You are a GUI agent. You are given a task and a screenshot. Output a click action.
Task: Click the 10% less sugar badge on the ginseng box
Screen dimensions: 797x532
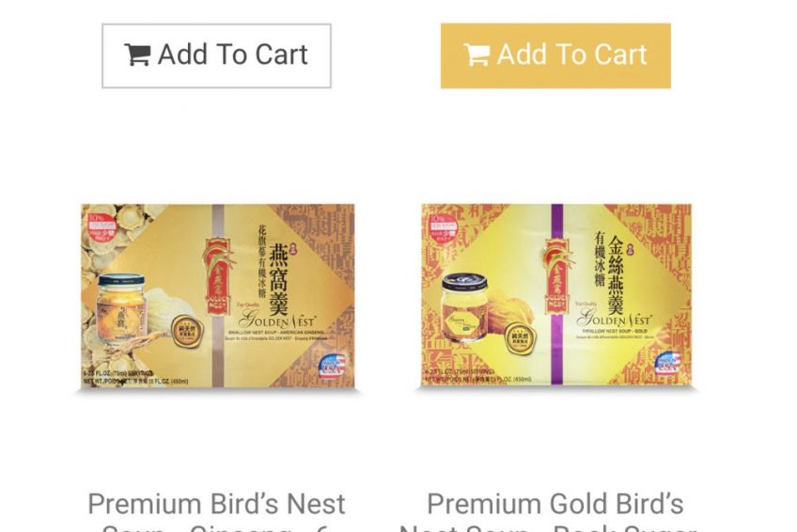click(102, 228)
